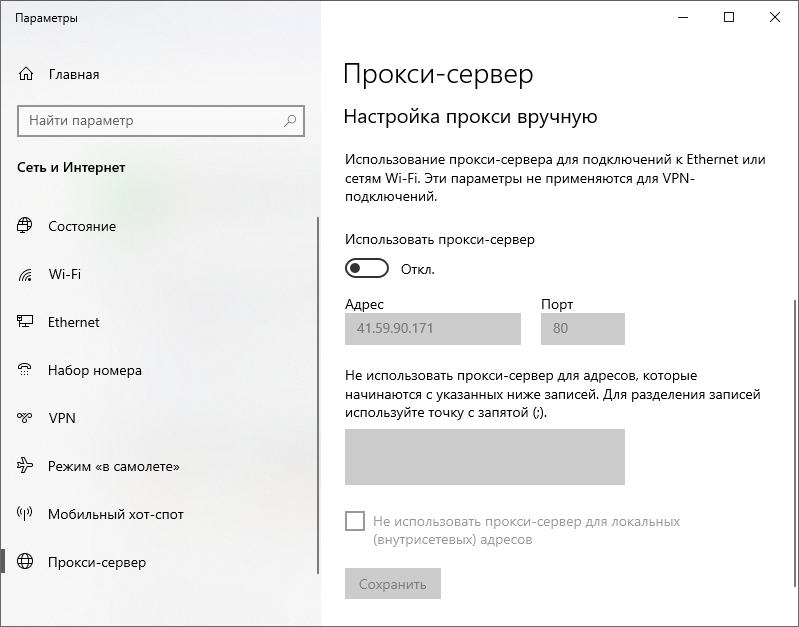The image size is (799, 627).
Task: Select the Ethernet section
Action: 73,322
